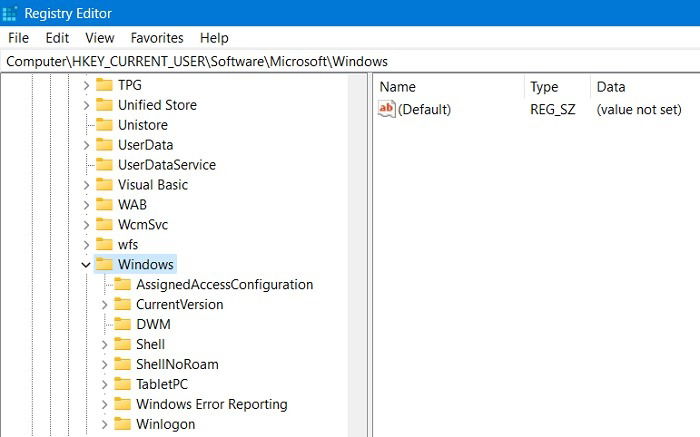700x437 pixels.
Task: Expand the WcmSvc key
Action: tap(86, 225)
